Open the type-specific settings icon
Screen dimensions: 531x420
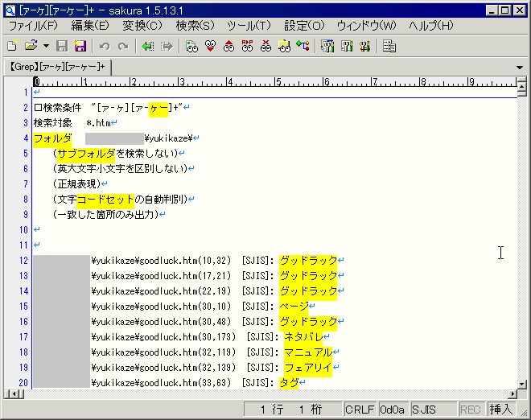pyautogui.click(x=347, y=46)
